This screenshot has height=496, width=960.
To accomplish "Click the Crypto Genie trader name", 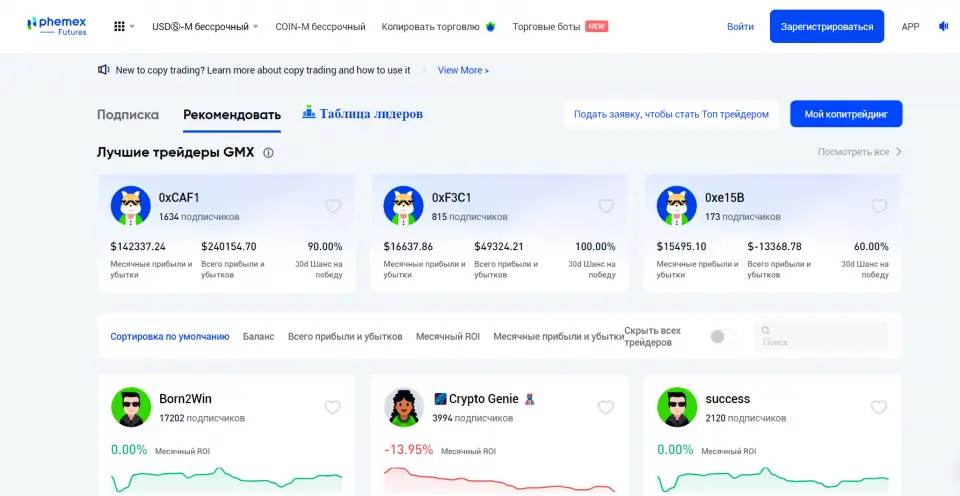I will [484, 399].
